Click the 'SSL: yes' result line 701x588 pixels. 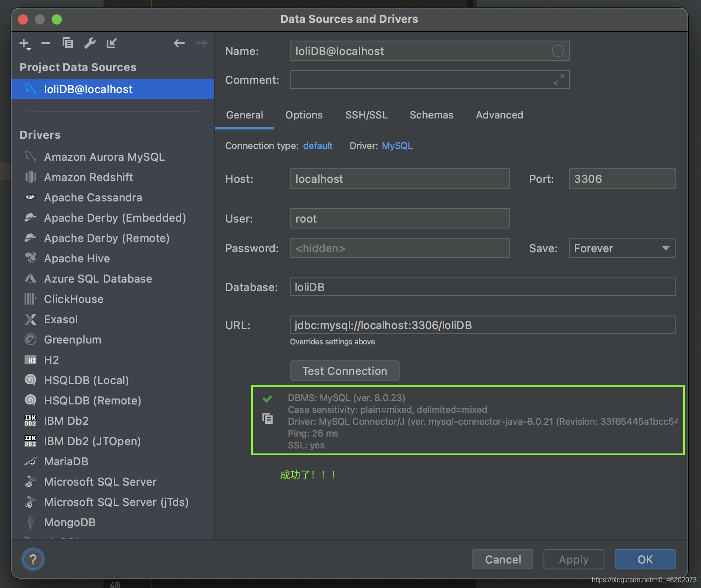pyautogui.click(x=306, y=445)
